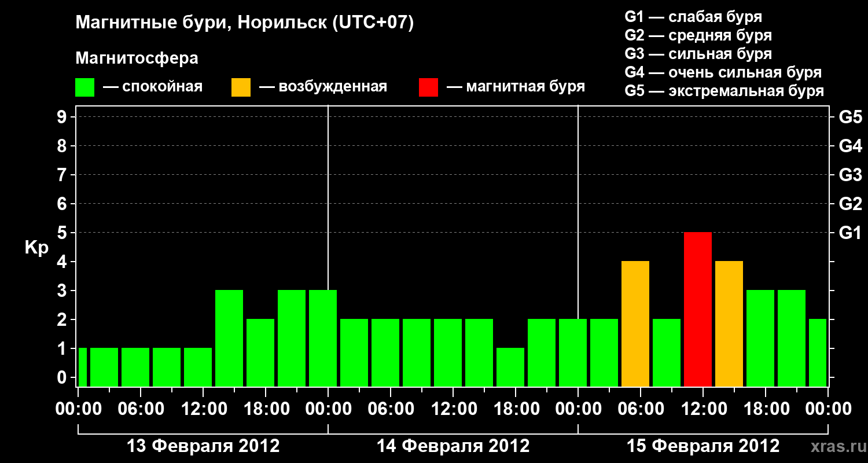Click the 18:00 time label above '14 Февраля 2012'
The width and height of the screenshot is (868, 463).
click(x=516, y=409)
